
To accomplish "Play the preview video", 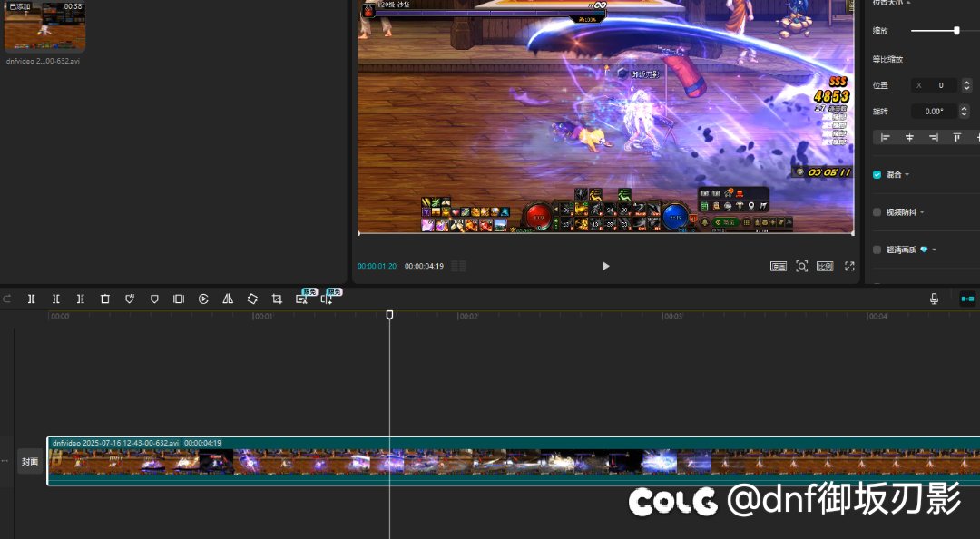I will pos(605,267).
